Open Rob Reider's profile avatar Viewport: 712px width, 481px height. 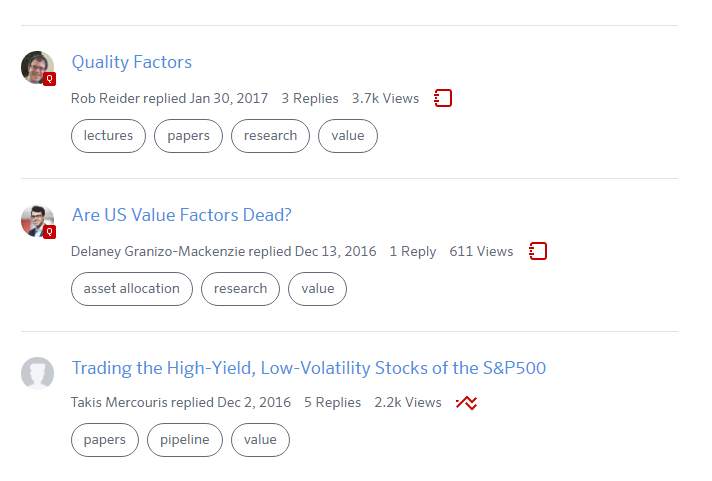tap(37, 67)
